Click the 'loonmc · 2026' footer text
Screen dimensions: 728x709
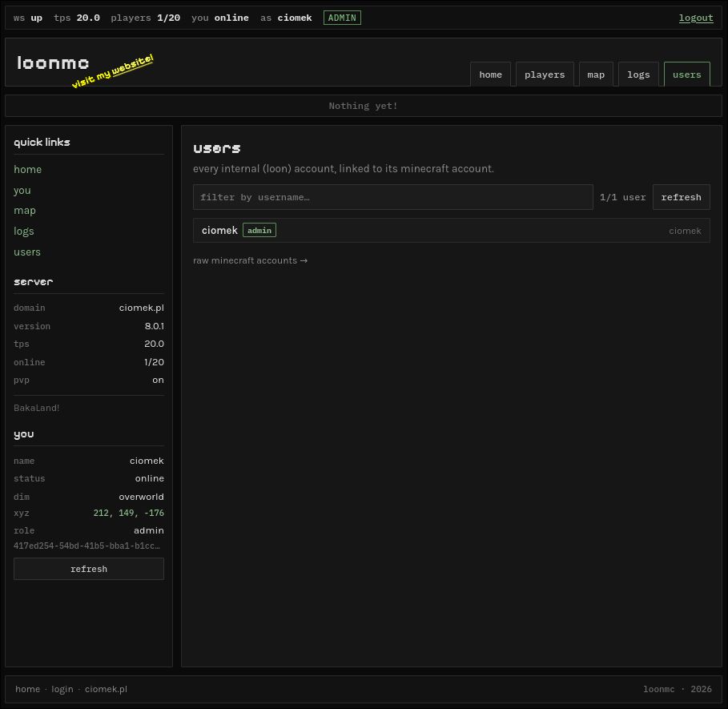(x=678, y=689)
